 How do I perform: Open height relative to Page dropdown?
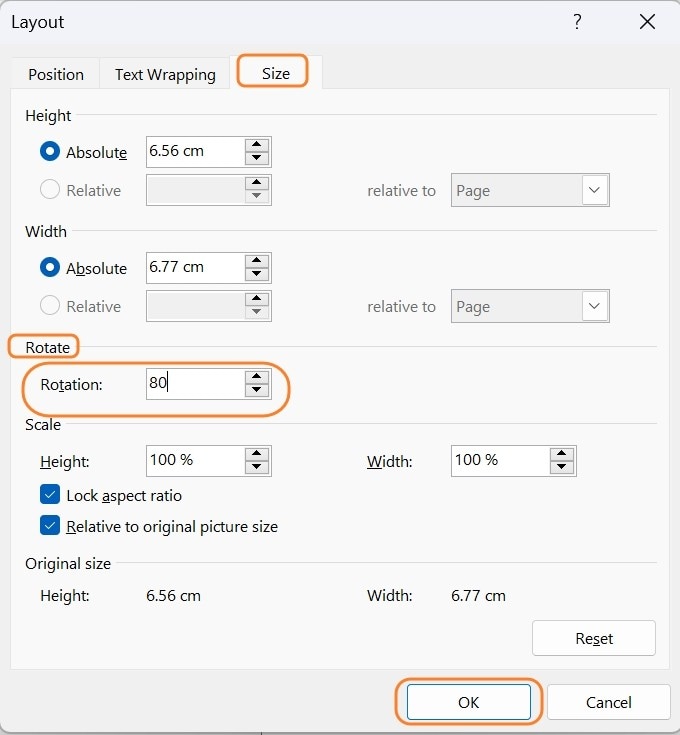[x=595, y=190]
